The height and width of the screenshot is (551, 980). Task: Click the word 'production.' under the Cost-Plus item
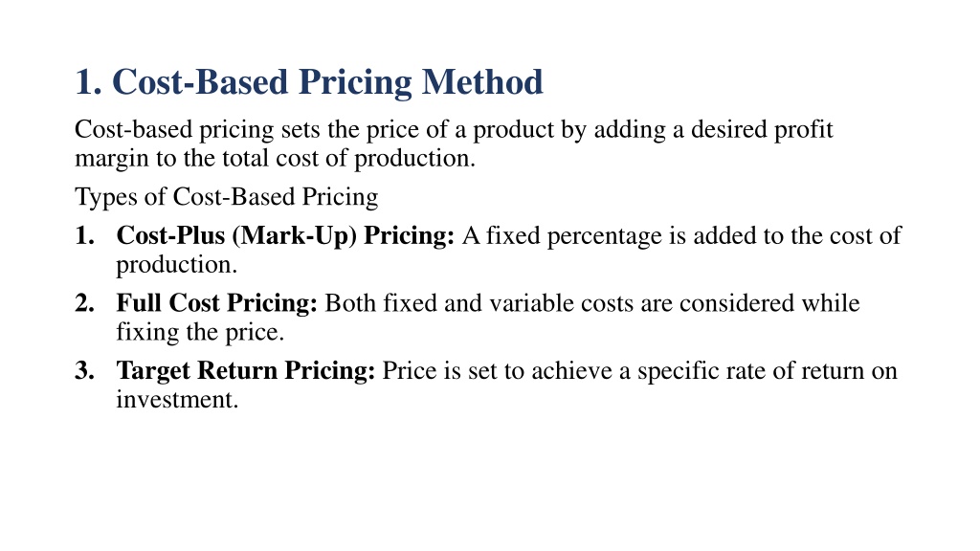[176, 263]
